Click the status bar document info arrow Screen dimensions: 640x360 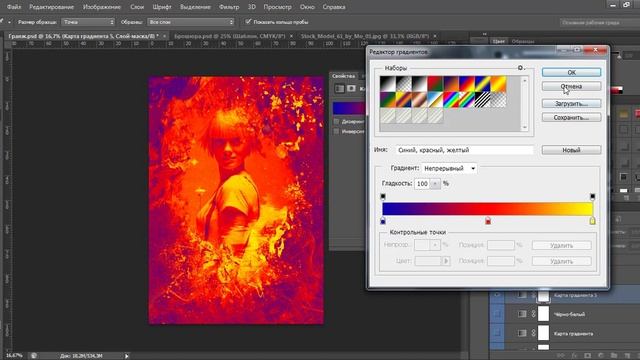[x=127, y=356]
